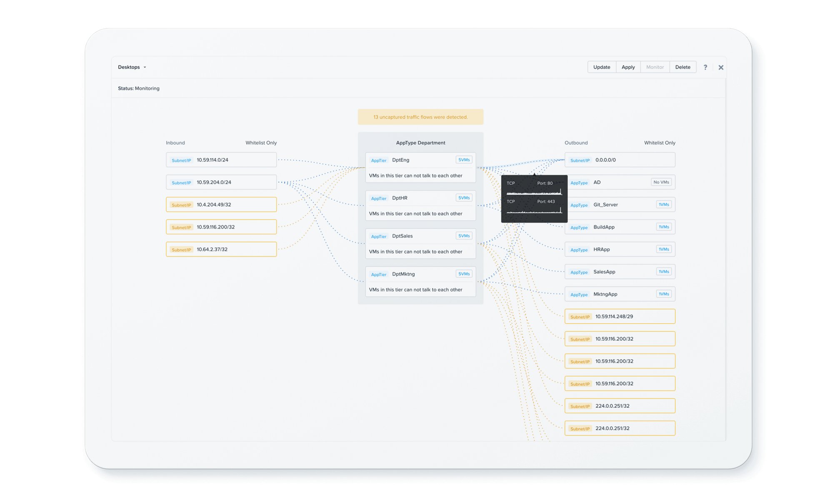Click the Apply button
Screen dimensions: 840x504
628,67
